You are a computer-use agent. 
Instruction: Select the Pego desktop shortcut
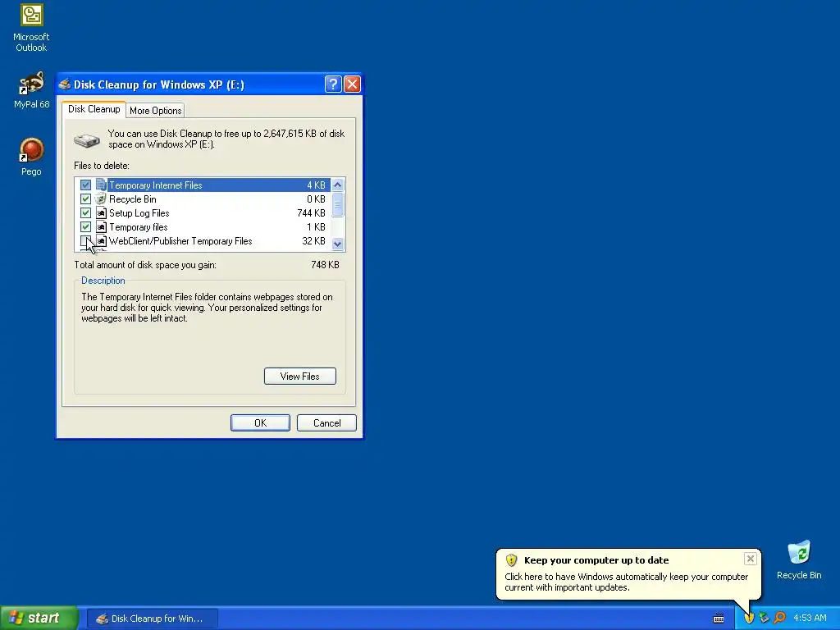(31, 157)
